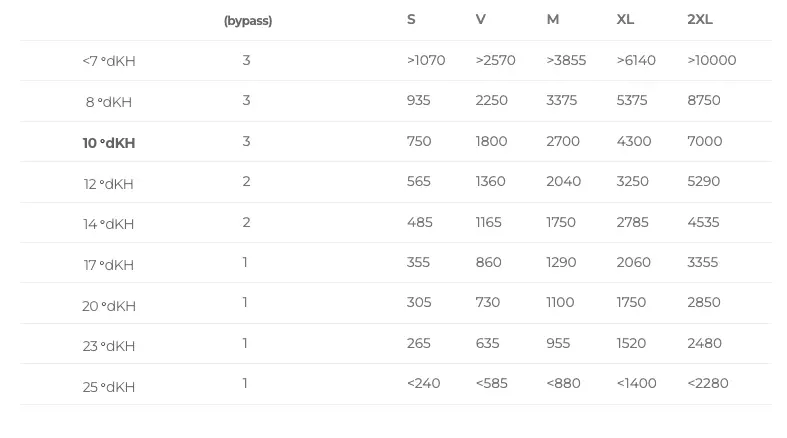Screen dimensions: 787x438
Task: Click the 25 °dKH row label
Action: coord(108,387)
